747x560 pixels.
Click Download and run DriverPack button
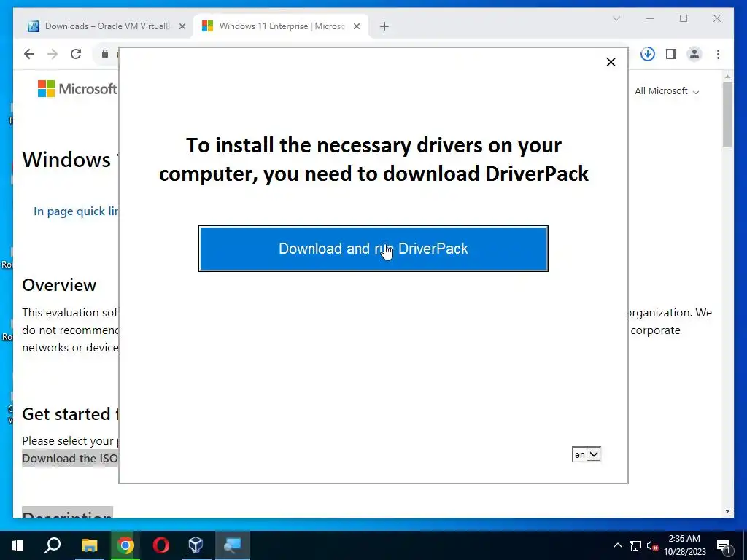click(373, 249)
